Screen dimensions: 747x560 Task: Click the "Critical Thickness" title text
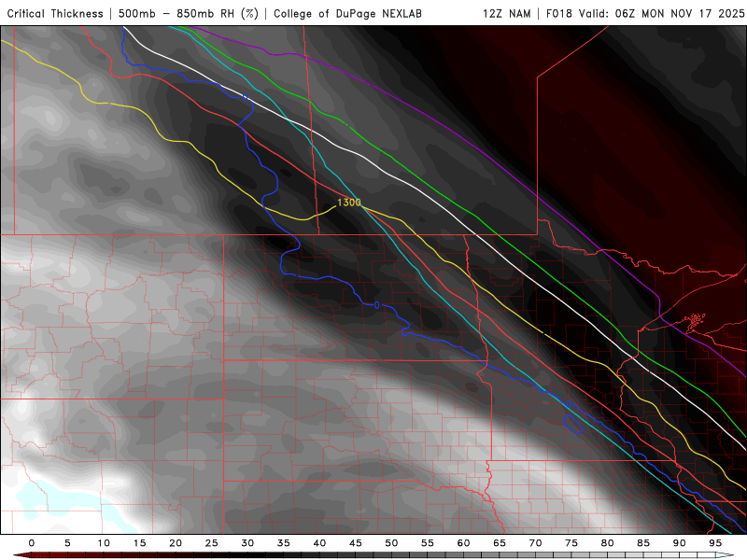pos(55,14)
